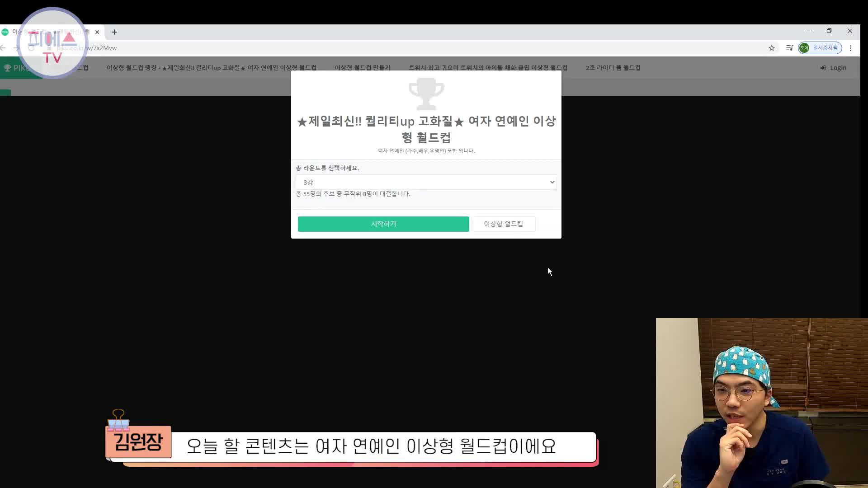Click the browser window close button
This screenshot has width=868, height=488.
[850, 31]
